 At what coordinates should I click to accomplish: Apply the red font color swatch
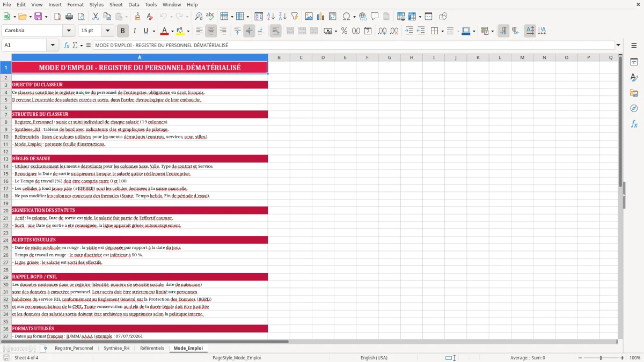click(164, 31)
